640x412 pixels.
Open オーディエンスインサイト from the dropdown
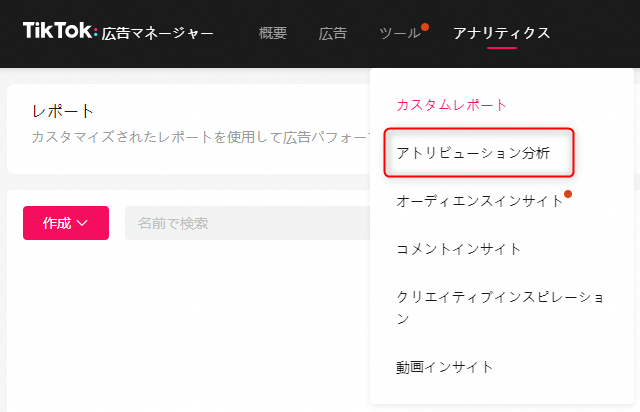click(x=480, y=200)
